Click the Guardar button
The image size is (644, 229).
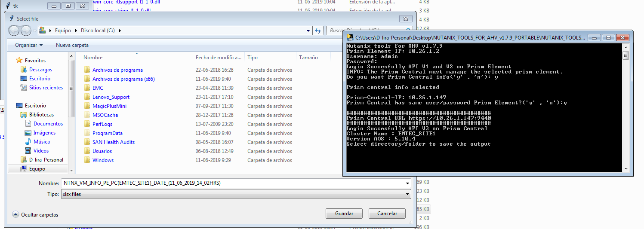(x=344, y=214)
